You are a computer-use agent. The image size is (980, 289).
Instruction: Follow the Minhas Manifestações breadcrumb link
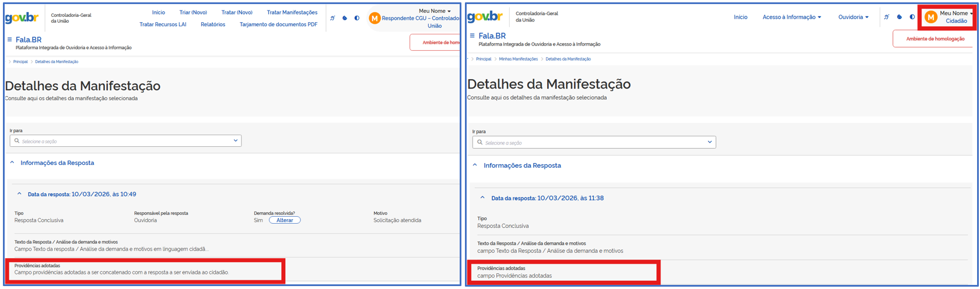pyautogui.click(x=518, y=59)
